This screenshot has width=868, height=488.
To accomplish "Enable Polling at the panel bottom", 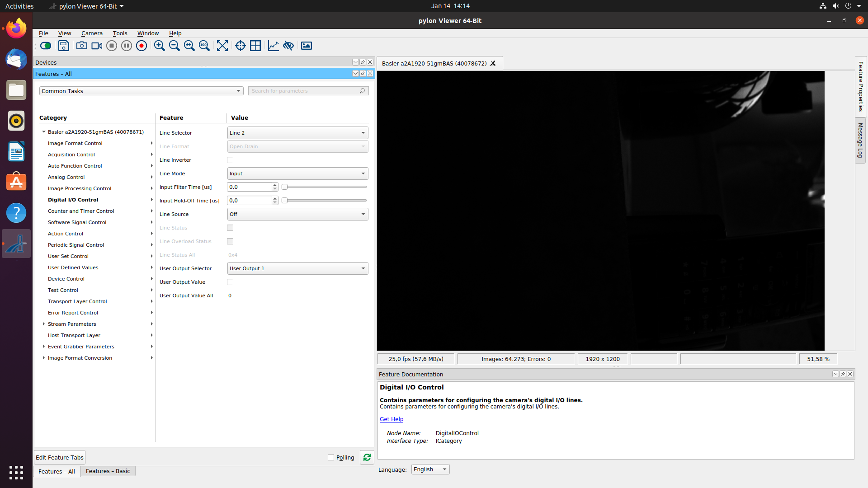I will [x=330, y=457].
